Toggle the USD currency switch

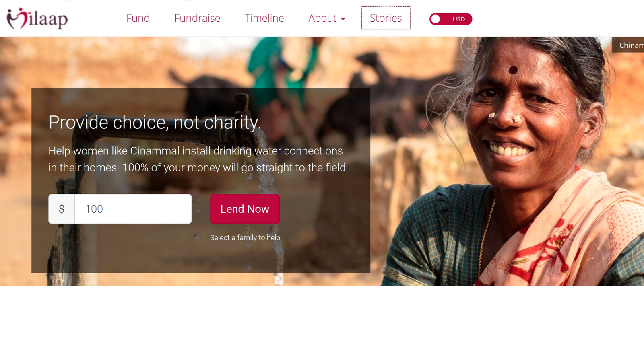tap(450, 19)
